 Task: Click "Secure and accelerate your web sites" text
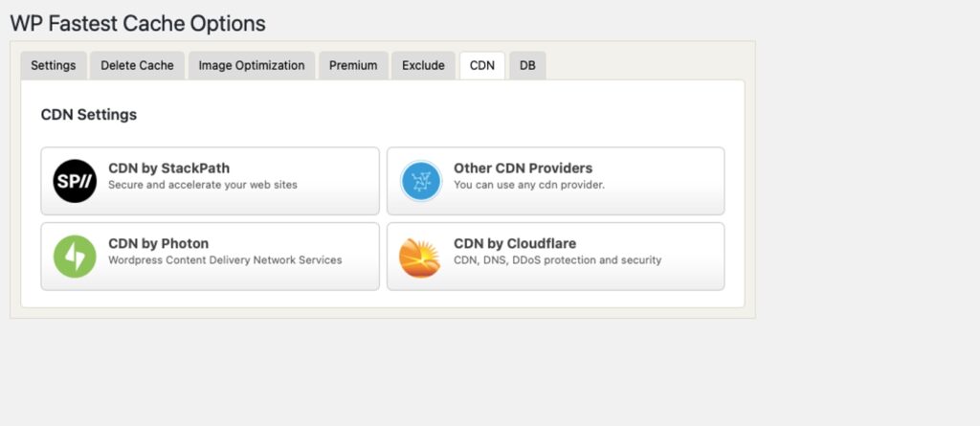[202, 185]
